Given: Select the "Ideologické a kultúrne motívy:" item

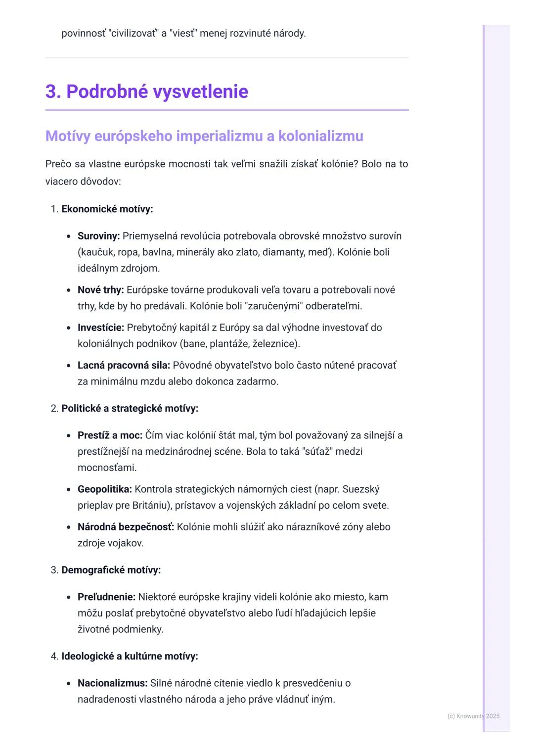Looking at the screenshot, I should pyautogui.click(x=130, y=656).
